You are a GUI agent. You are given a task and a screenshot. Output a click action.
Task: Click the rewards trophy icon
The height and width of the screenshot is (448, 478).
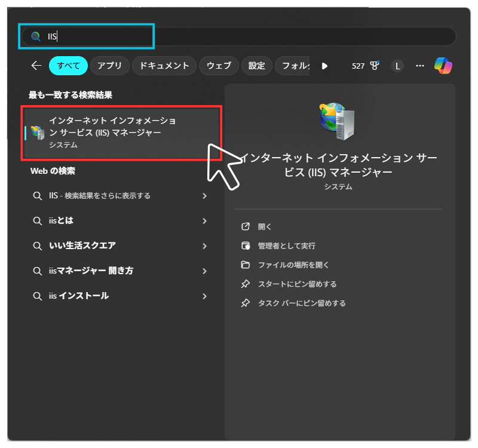coord(375,66)
